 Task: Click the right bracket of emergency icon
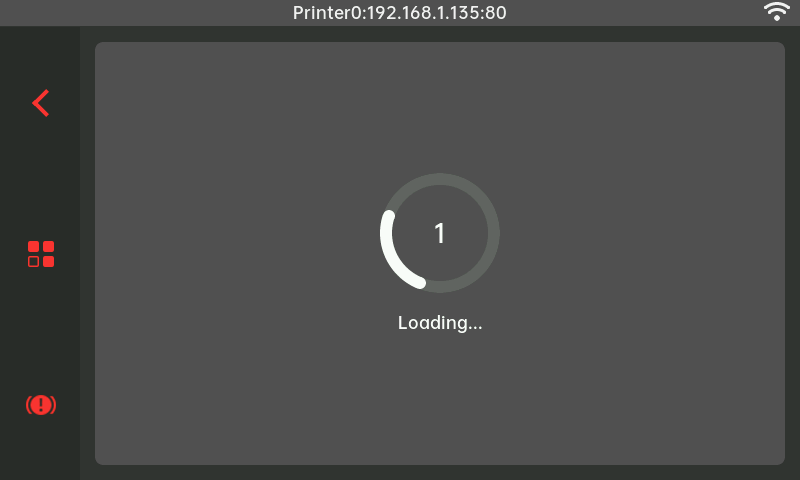click(54, 405)
